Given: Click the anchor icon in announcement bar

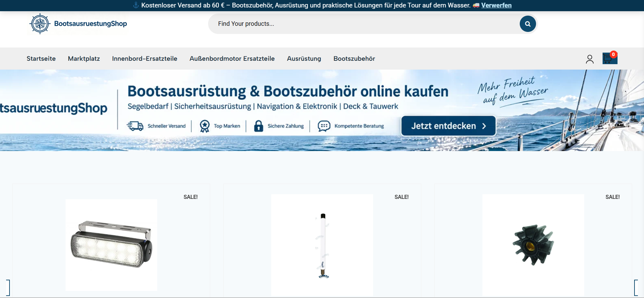Looking at the screenshot, I should pos(136,5).
